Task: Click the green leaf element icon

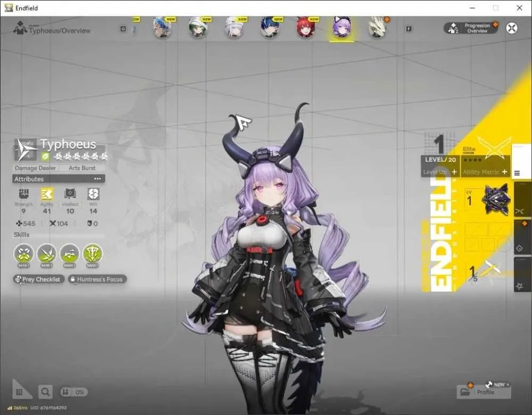Action: click(x=45, y=156)
